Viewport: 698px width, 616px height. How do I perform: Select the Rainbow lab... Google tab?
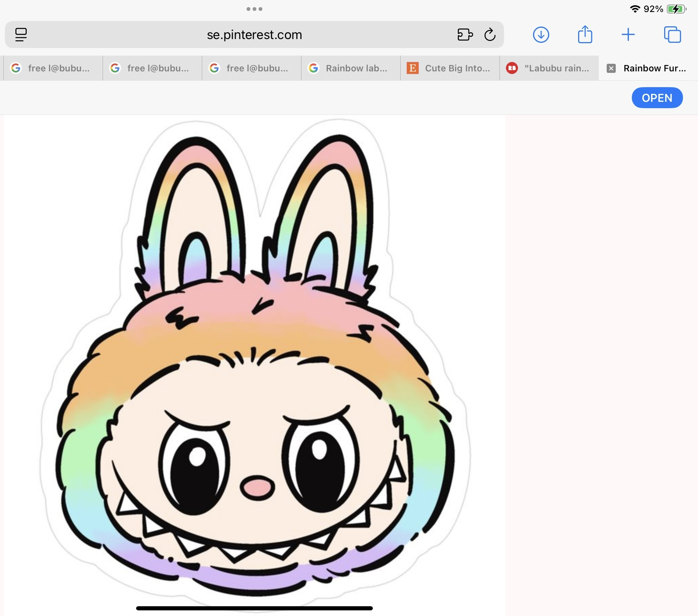tap(351, 68)
